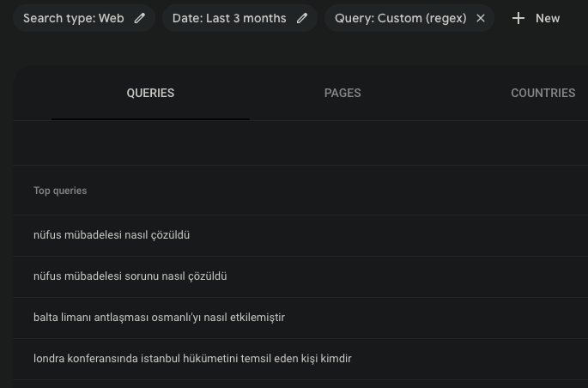Open the balta limanı antlaşması query row
The height and width of the screenshot is (388, 588).
300,318
